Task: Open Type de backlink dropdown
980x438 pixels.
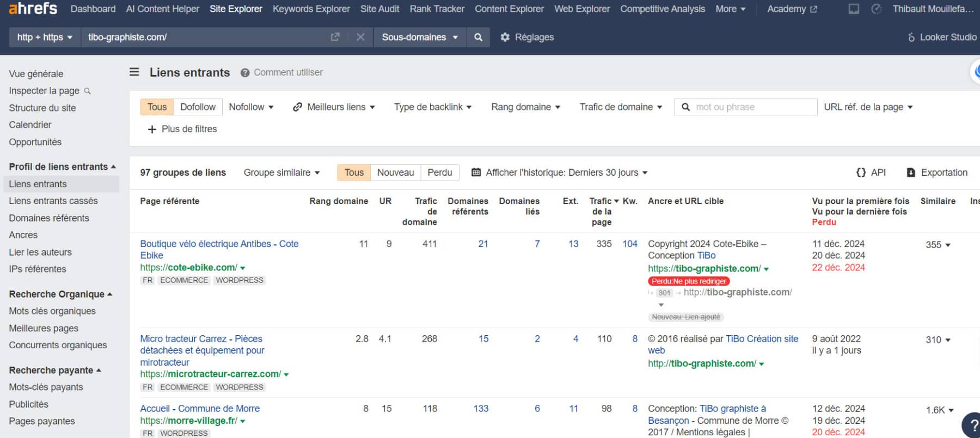Action: [433, 107]
